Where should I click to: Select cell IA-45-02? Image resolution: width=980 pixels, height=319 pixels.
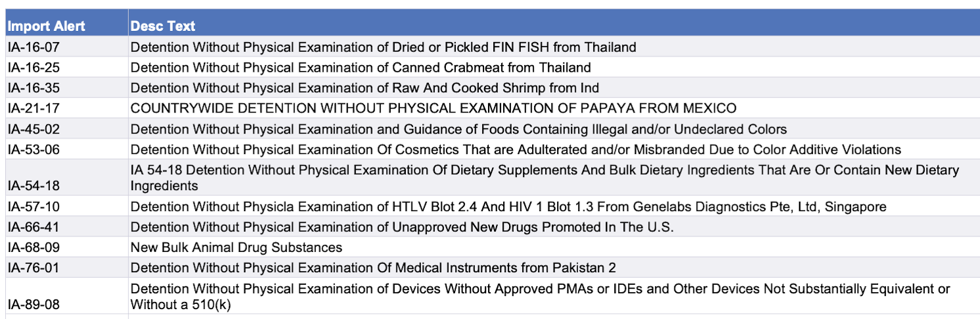(34, 129)
